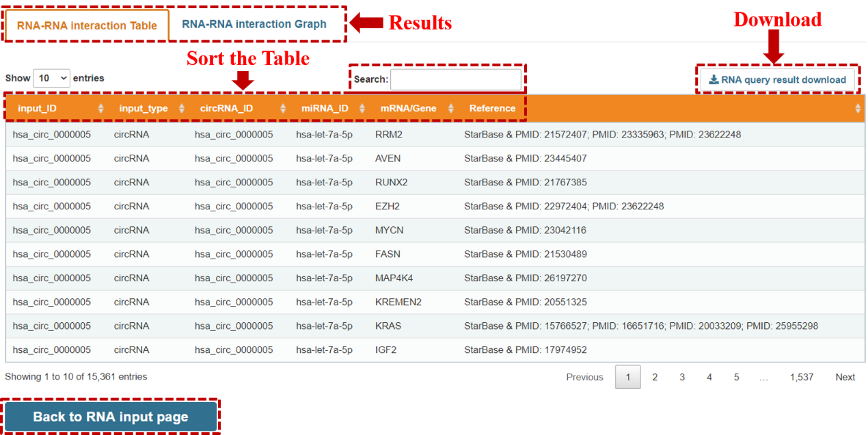
Task: Click inside the Search field
Action: click(x=456, y=79)
